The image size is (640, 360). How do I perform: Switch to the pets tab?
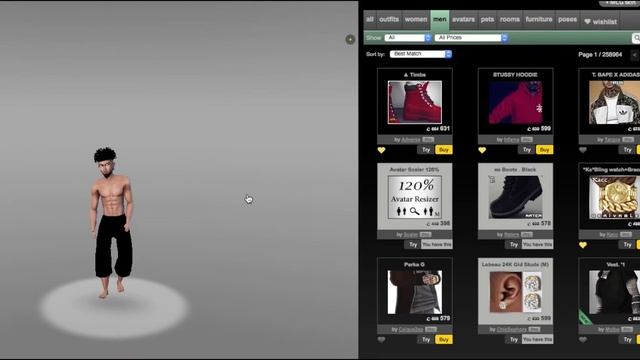click(x=487, y=20)
